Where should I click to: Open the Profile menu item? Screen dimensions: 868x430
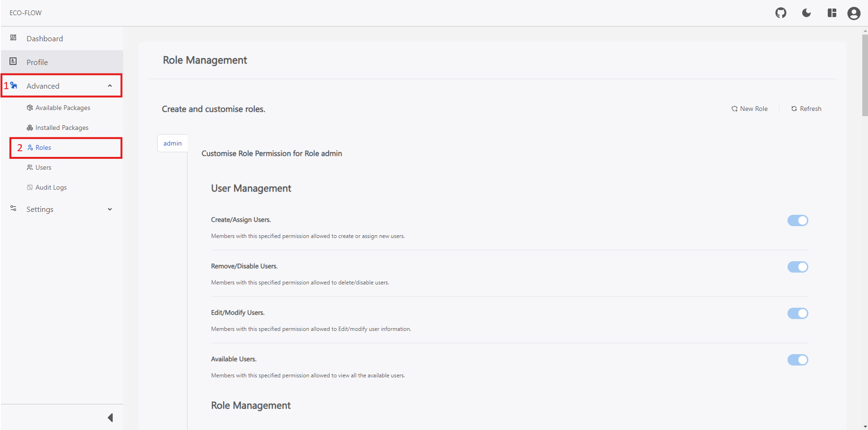click(62, 62)
